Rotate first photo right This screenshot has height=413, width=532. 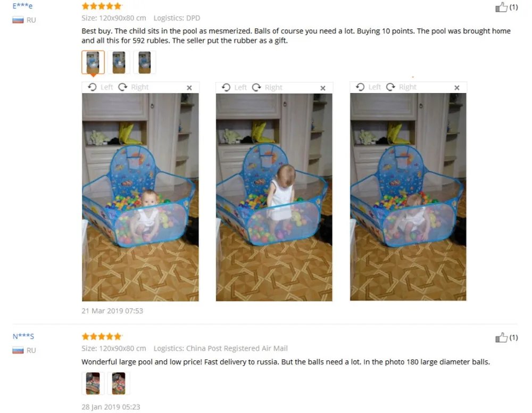[134, 87]
